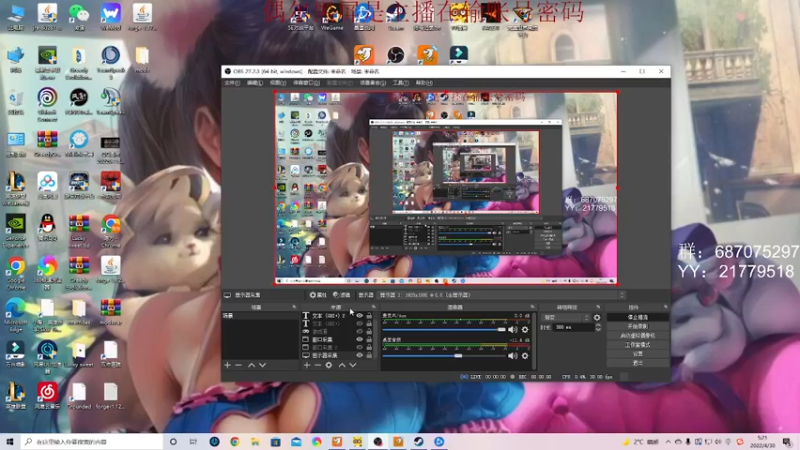Open OBS Studio desktop shortcut icon
800x450 pixels.
click(x=395, y=55)
